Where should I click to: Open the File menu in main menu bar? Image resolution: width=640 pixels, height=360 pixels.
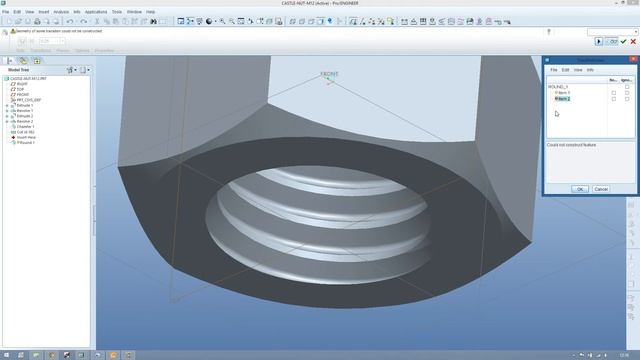5,12
